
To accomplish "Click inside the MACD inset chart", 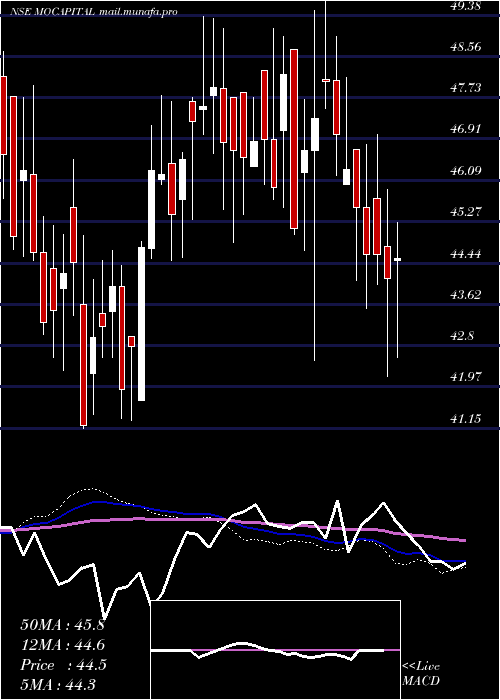I will coord(275,650).
